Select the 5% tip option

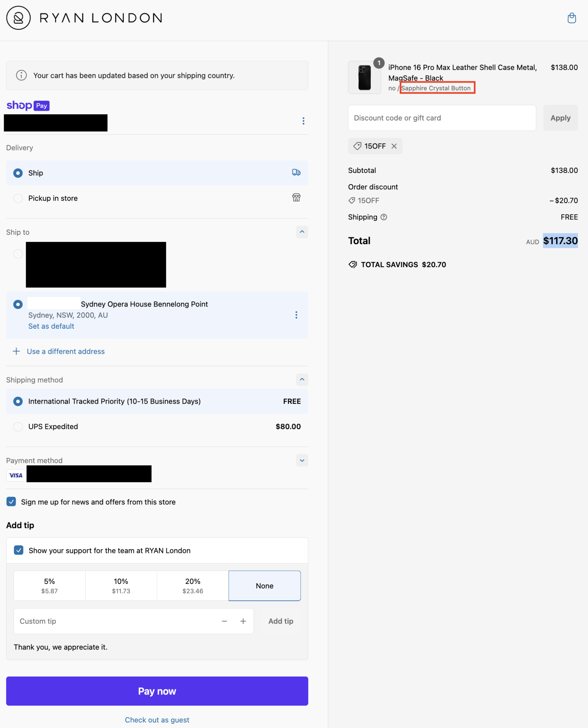[49, 586]
